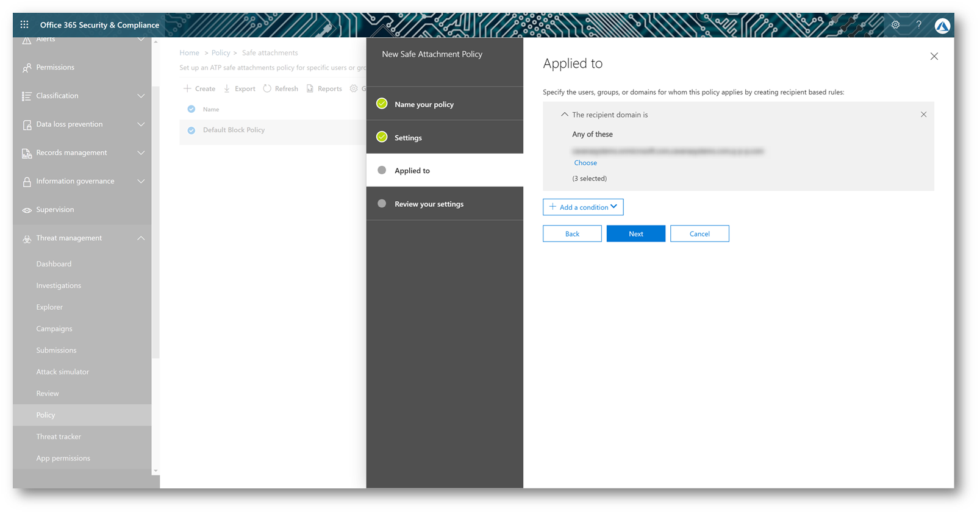Click the Permissions people icon
Viewport: 980px width, 514px height.
[x=27, y=68]
